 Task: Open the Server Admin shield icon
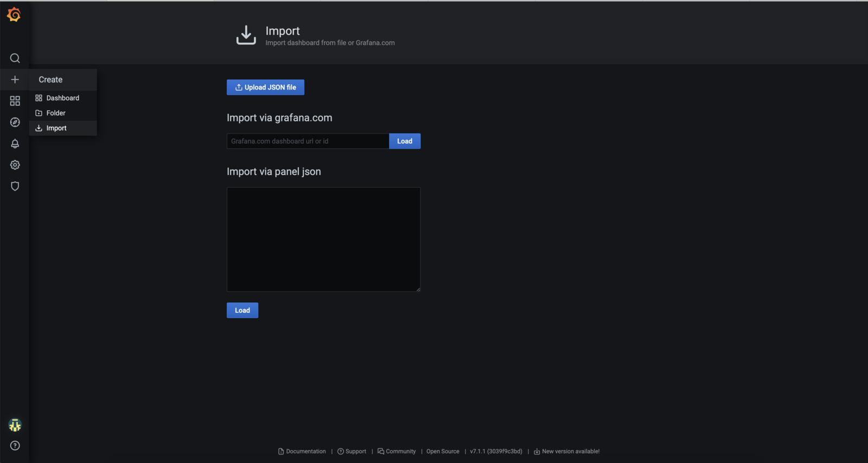[x=15, y=186]
